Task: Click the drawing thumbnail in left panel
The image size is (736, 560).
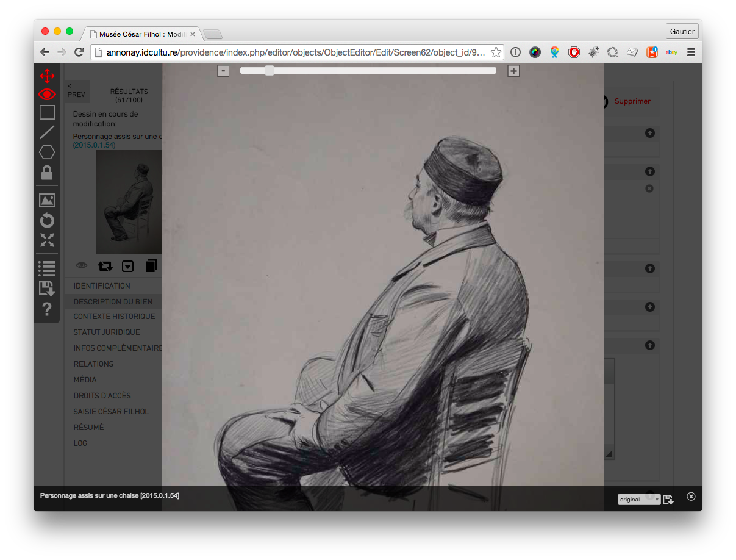Action: pos(129,201)
